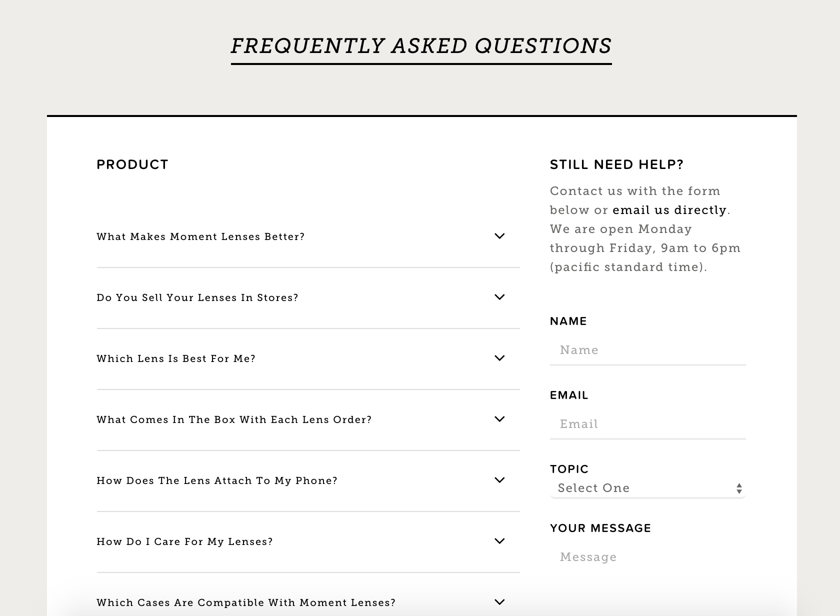Open chevron for 'What Comes In The Box' question
The height and width of the screenshot is (616, 840).
[x=499, y=419]
